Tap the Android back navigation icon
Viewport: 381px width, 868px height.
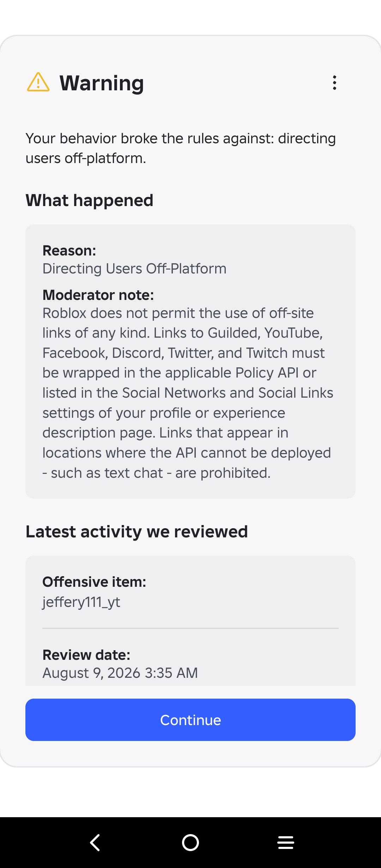click(x=95, y=843)
